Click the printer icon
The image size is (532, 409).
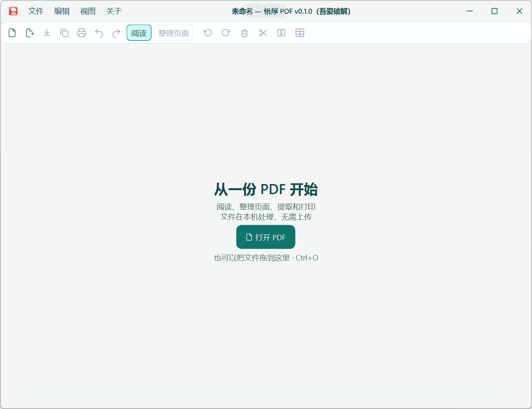82,33
